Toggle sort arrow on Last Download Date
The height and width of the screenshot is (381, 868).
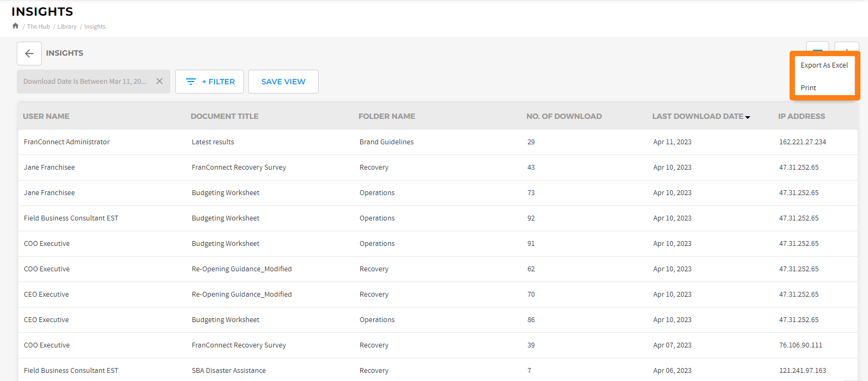tap(747, 117)
